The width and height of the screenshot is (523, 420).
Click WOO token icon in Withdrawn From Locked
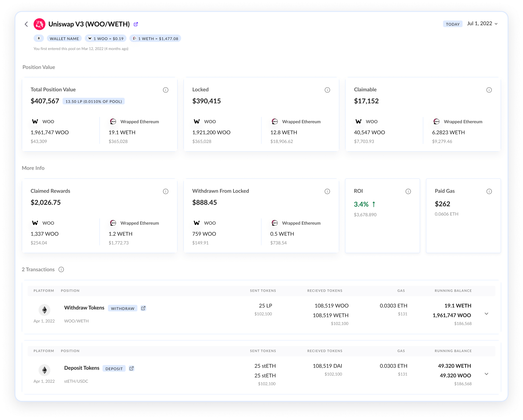(197, 223)
